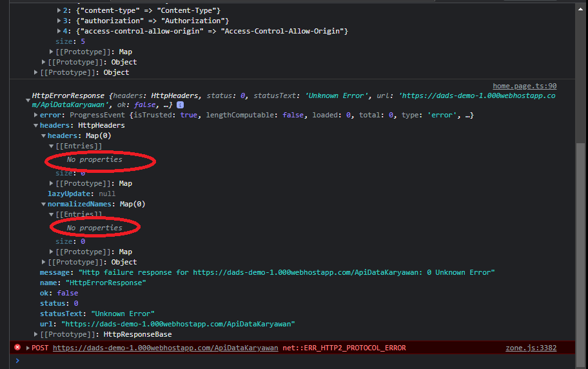Expand entry 4 access-control-allow-origin
The width and height of the screenshot is (588, 369).
[x=59, y=31]
